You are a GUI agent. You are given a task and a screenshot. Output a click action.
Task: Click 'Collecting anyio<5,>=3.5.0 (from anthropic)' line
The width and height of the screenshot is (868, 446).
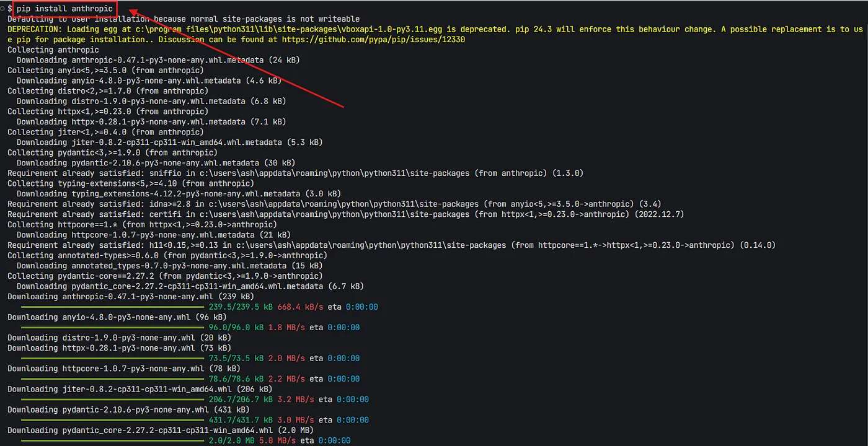tap(105, 71)
